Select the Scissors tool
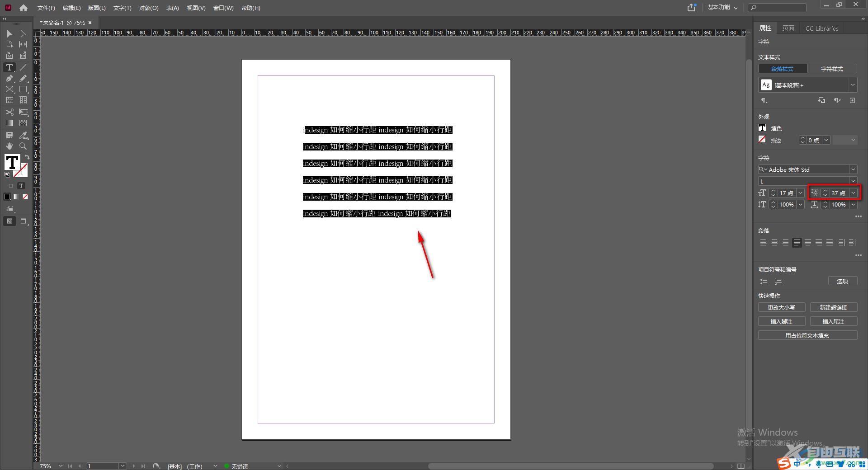This screenshot has width=868, height=470. coord(9,112)
